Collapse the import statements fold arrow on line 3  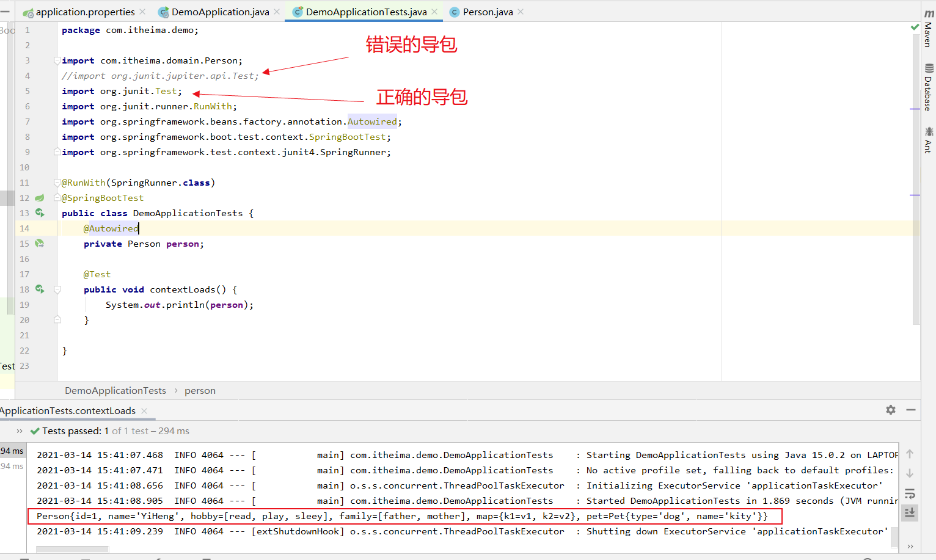coord(56,60)
